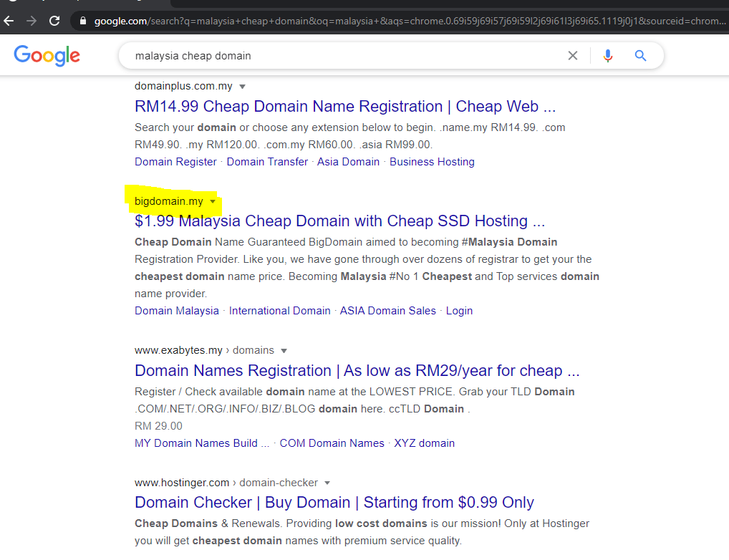This screenshot has height=560, width=729.
Task: Reload the page with the refresh icon
Action: pos(54,21)
